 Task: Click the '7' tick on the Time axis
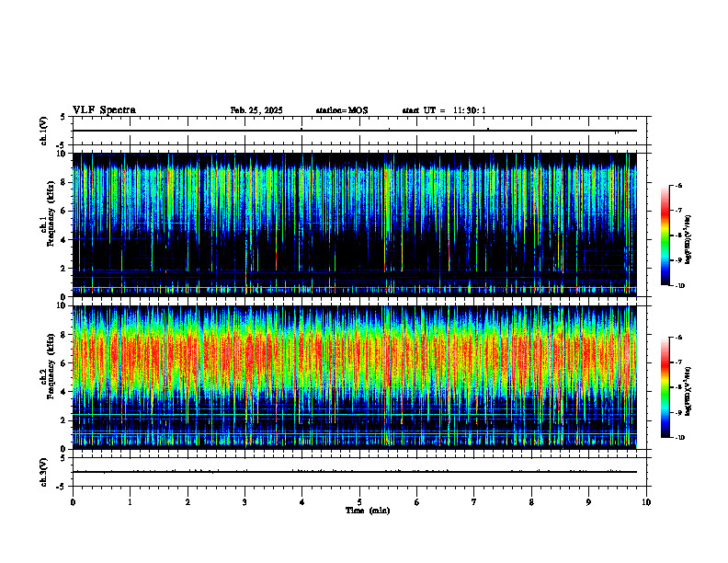point(474,502)
